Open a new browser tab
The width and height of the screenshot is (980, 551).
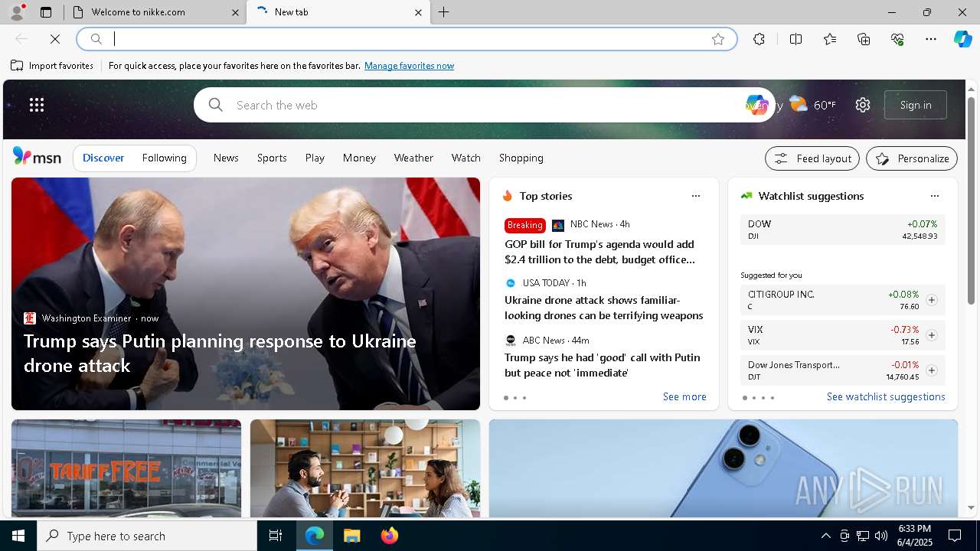pos(444,12)
